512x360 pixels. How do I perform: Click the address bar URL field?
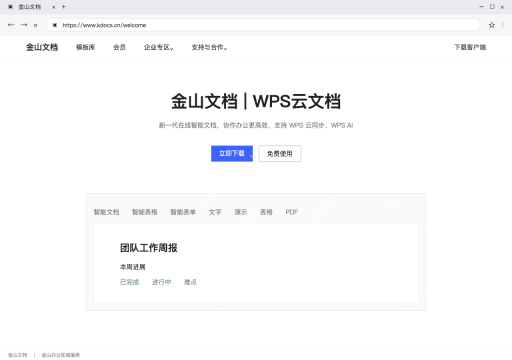[x=263, y=25]
